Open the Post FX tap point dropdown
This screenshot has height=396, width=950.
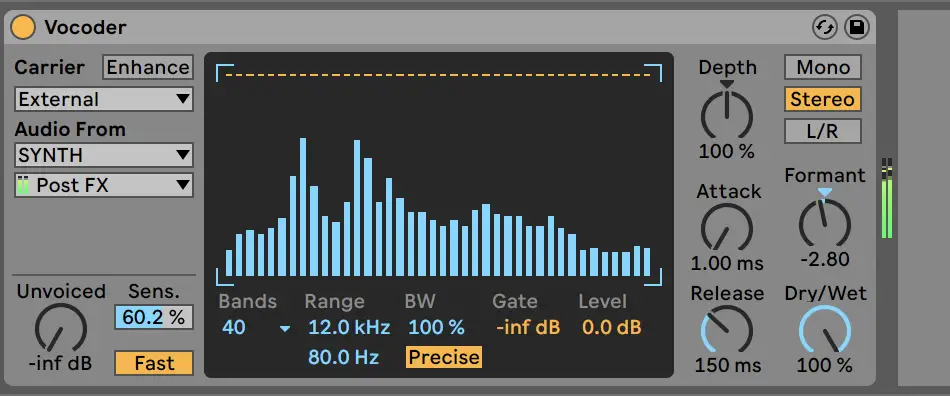104,185
